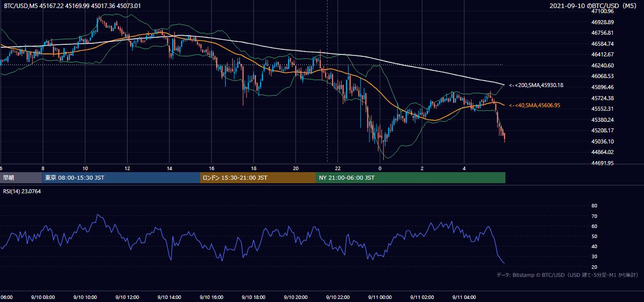Click the 9/11 04:00 date label
The width and height of the screenshot is (644, 302).
point(464,297)
